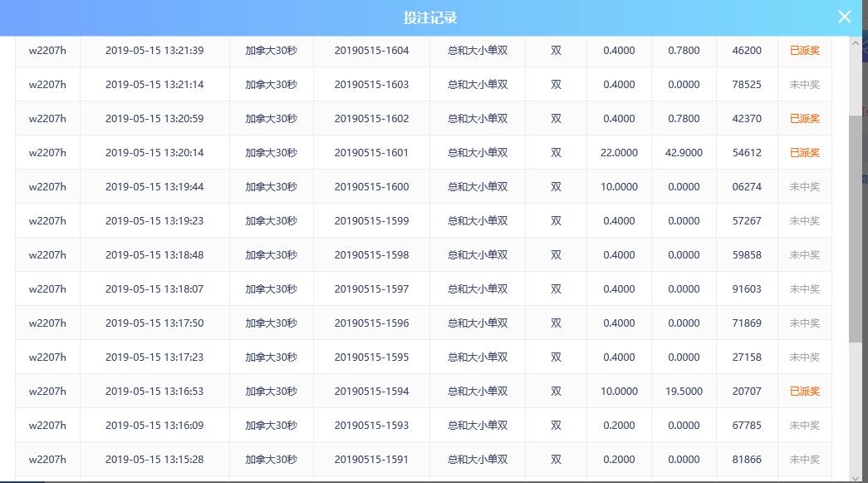This screenshot has width=868, height=483.
Task: Select the bet amount 22.0000
Action: pyautogui.click(x=619, y=153)
